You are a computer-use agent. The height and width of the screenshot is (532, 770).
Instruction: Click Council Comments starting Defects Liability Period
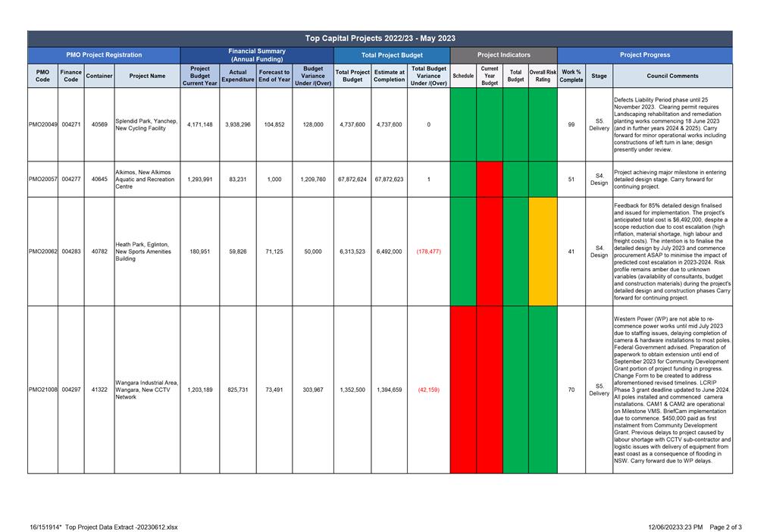(x=670, y=125)
